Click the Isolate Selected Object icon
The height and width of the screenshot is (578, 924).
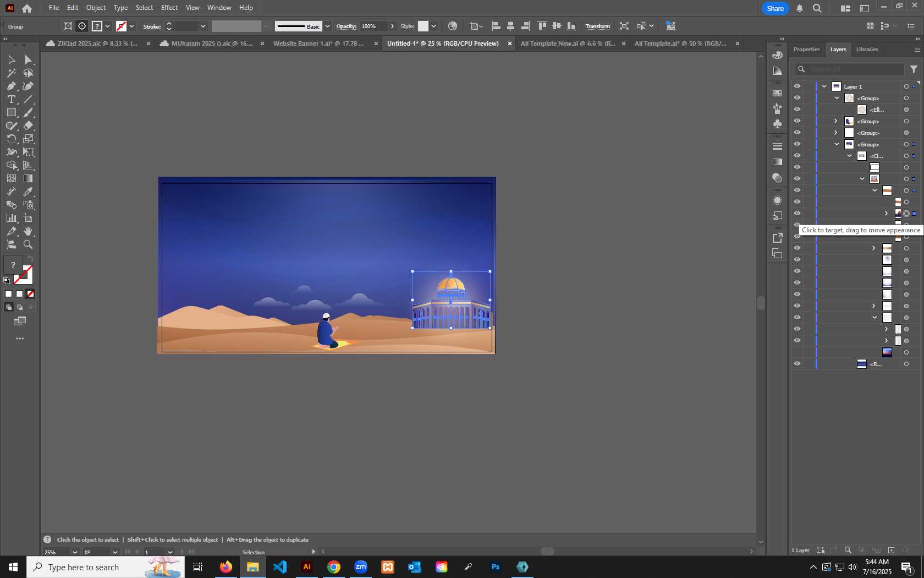[624, 26]
